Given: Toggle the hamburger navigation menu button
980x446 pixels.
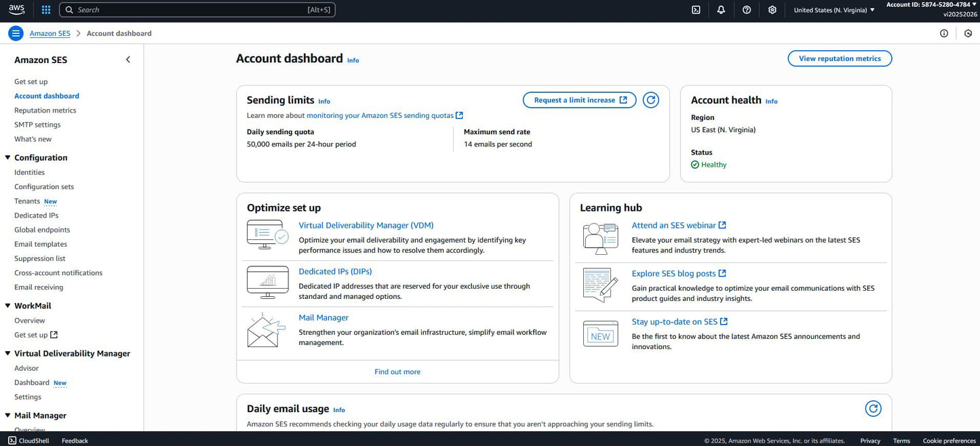Looking at the screenshot, I should [16, 33].
